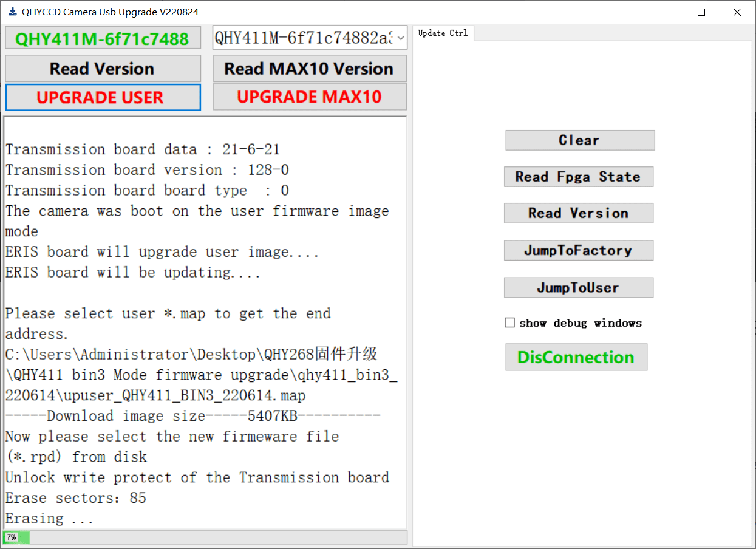The width and height of the screenshot is (756, 549).
Task: Click 'ERIS board will be updating....' line
Action: [133, 273]
